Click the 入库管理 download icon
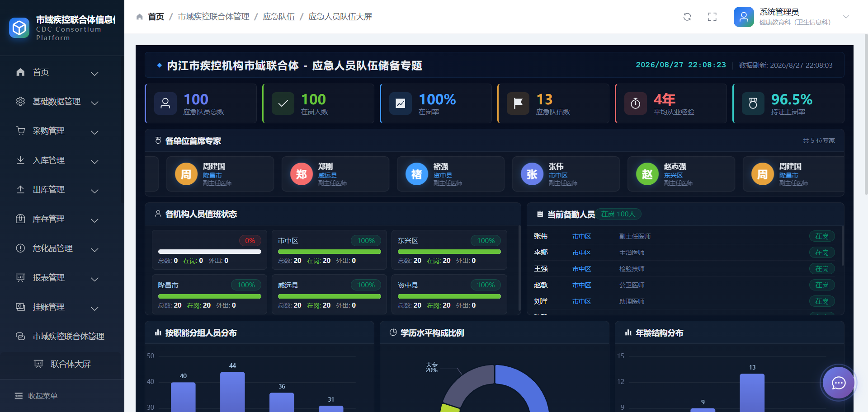 [20, 160]
